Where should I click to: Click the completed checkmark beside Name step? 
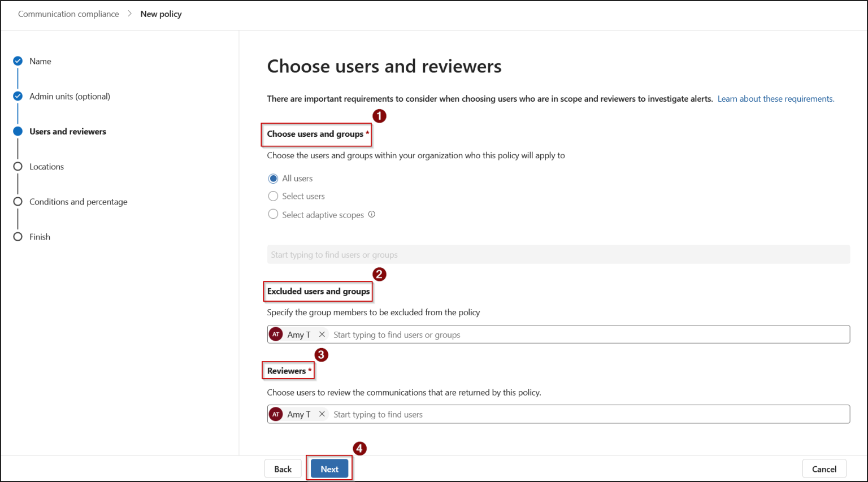pos(18,61)
